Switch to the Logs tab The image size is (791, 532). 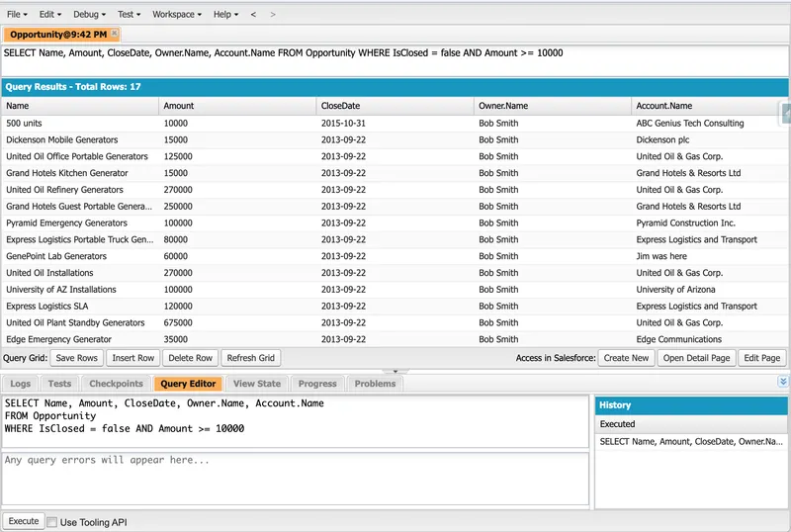tap(20, 384)
